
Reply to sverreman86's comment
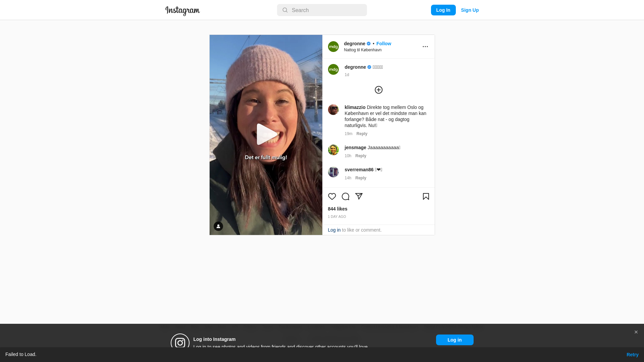(x=361, y=178)
